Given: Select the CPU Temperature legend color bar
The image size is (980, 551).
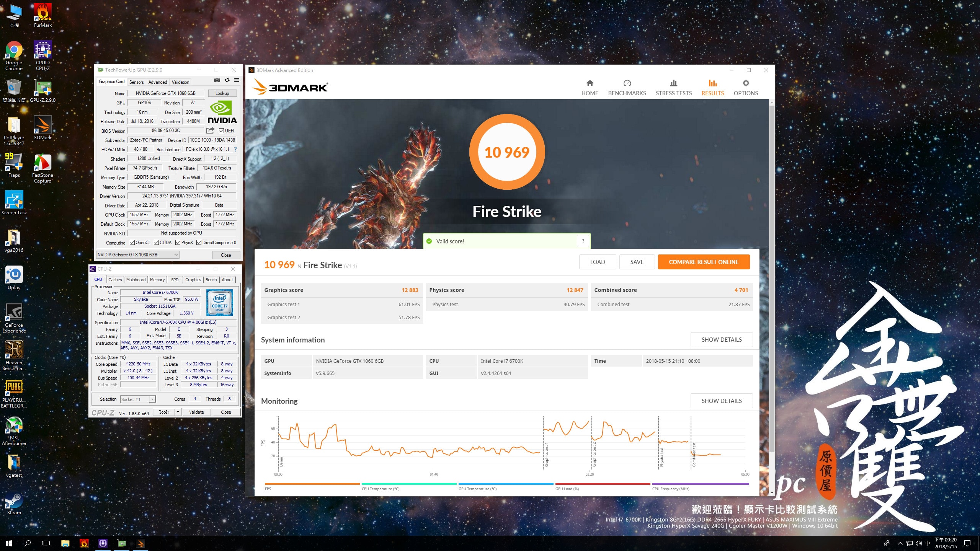Looking at the screenshot, I should point(409,484).
